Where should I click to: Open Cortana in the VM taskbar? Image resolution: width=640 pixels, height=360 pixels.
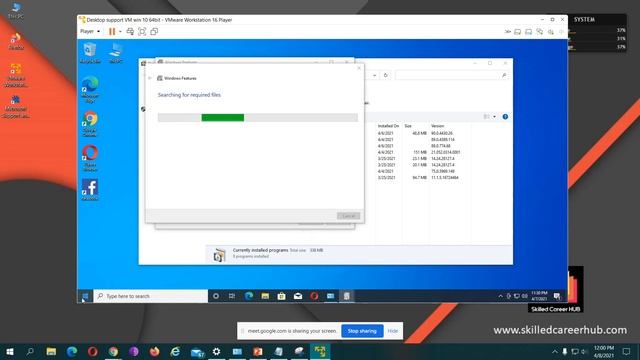coord(216,296)
